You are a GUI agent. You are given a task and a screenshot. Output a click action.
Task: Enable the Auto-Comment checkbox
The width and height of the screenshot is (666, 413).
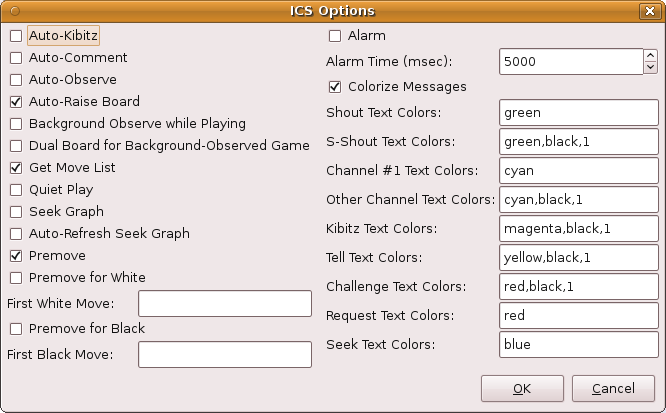pyautogui.click(x=16, y=58)
